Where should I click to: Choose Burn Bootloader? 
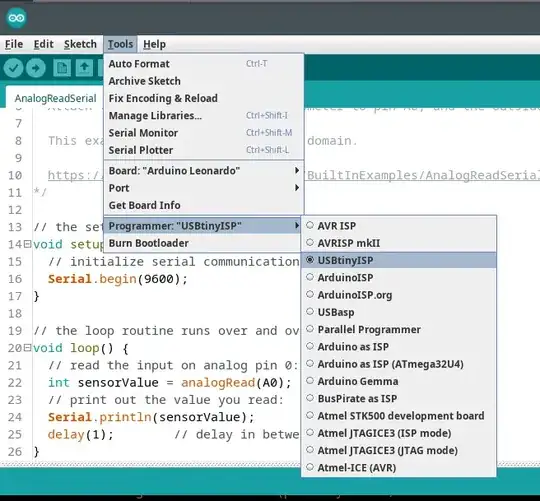coord(202,243)
